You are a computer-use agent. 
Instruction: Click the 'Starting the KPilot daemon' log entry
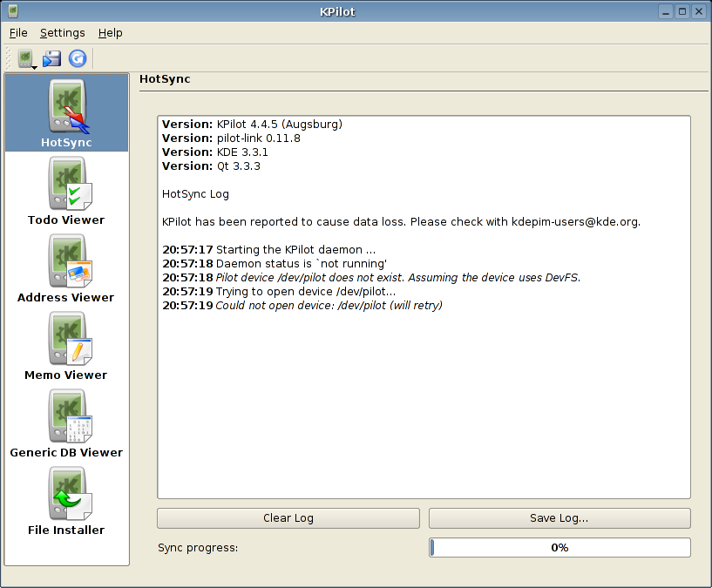tap(268, 250)
